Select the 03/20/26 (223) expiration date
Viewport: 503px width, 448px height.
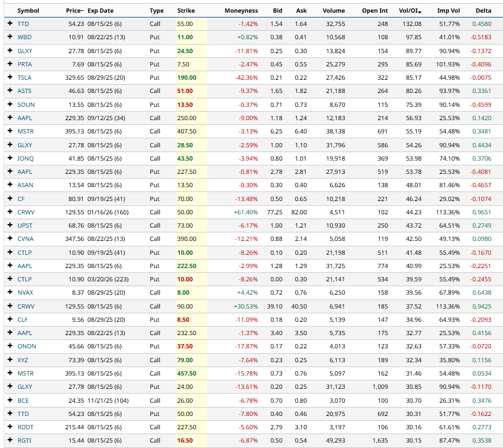[x=108, y=280]
